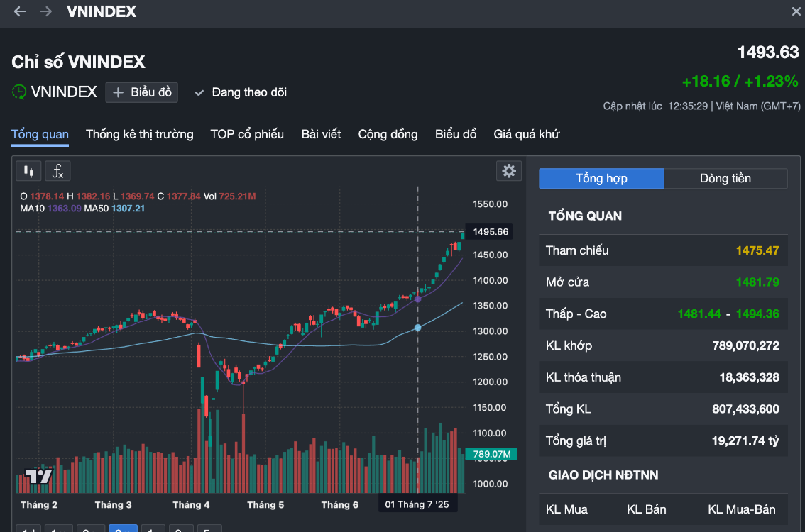The image size is (805, 532).
Task: Click the 01 Tháng 7 '25 date marker
Action: pos(417,504)
